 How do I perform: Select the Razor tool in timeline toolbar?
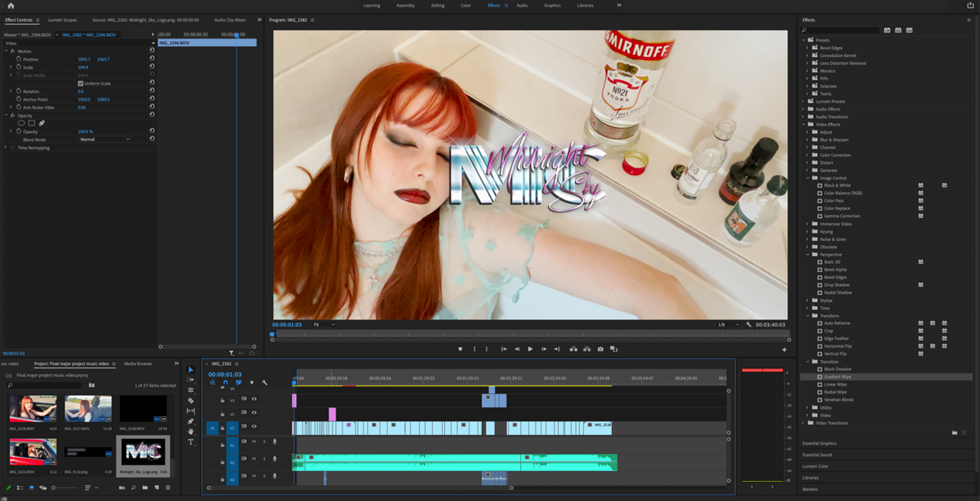pyautogui.click(x=191, y=401)
